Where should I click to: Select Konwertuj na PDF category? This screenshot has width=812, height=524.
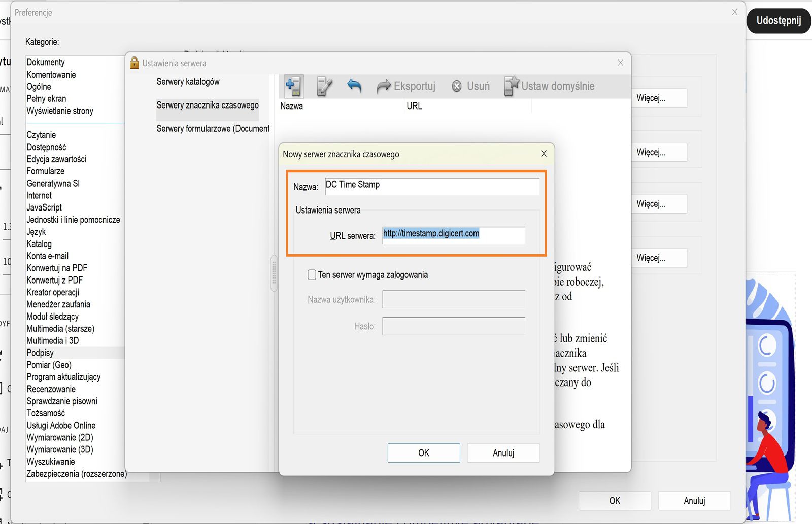(x=57, y=268)
